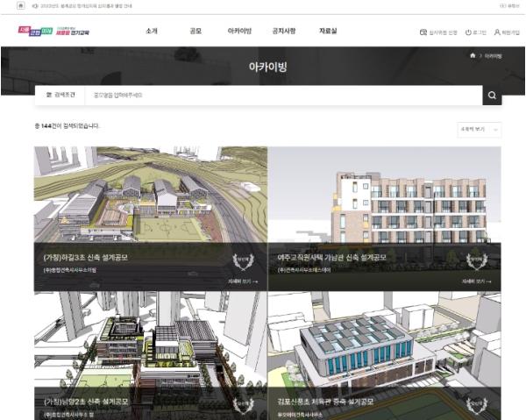Click the site logo
This screenshot has height=420, width=526.
point(59,32)
